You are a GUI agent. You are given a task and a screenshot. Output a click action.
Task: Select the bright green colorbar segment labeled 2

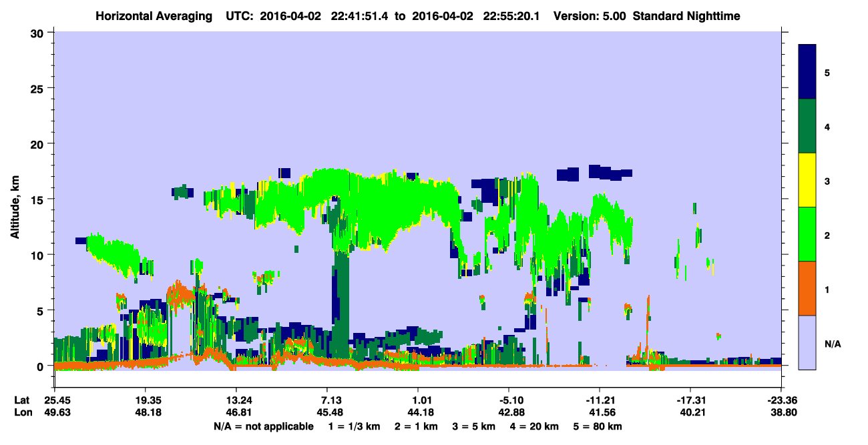point(807,234)
